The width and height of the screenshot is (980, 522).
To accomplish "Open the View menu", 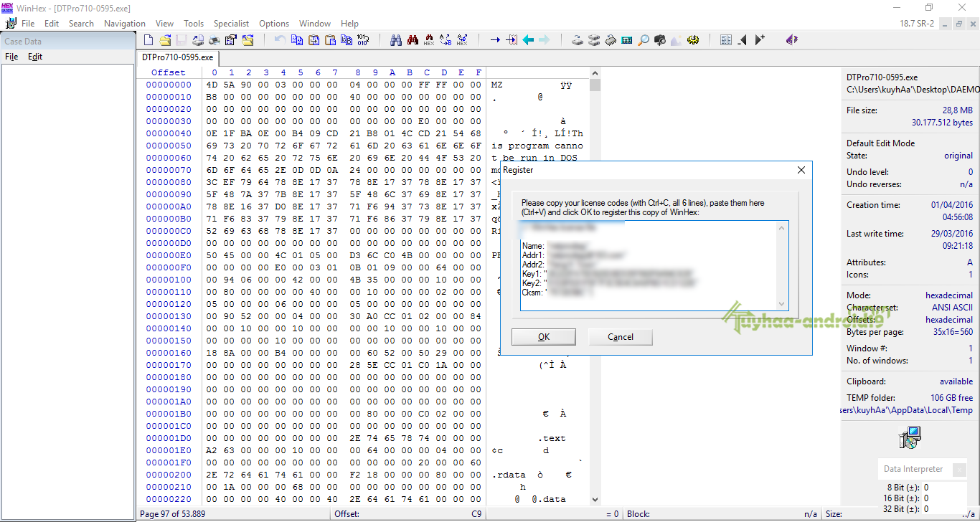I will [x=164, y=24].
